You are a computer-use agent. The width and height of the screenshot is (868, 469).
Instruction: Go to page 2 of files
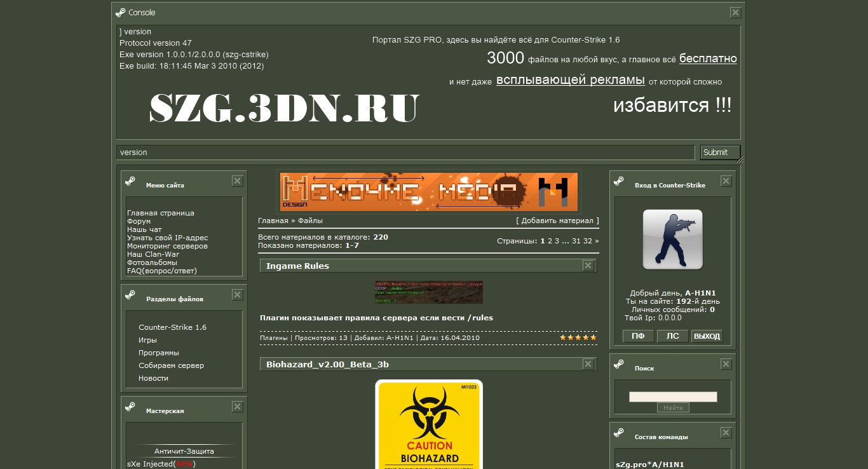(550, 241)
